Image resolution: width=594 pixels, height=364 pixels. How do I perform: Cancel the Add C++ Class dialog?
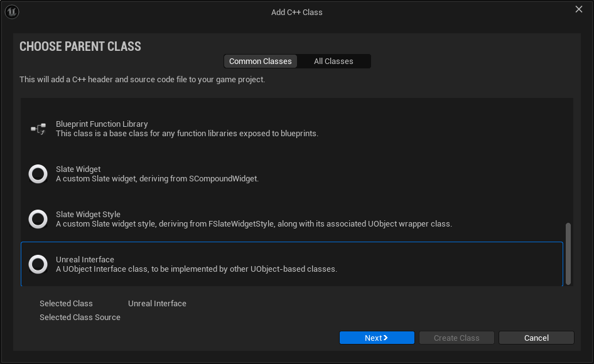pyautogui.click(x=536, y=338)
